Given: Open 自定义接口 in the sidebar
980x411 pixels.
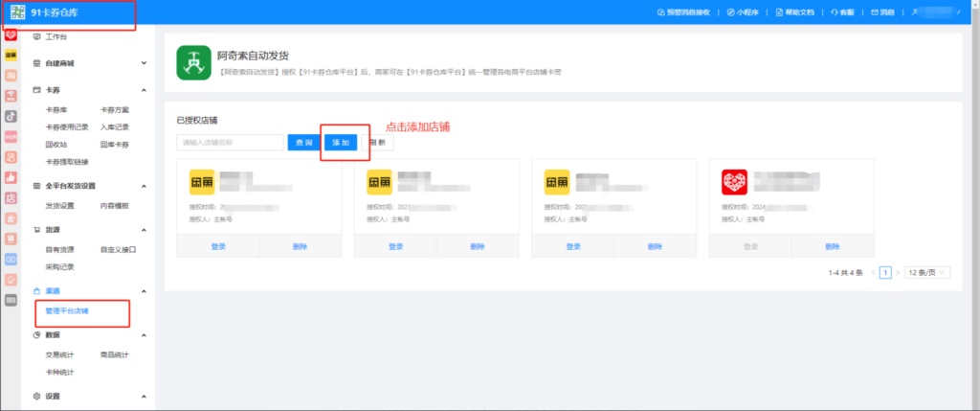Looking at the screenshot, I should pyautogui.click(x=118, y=249).
